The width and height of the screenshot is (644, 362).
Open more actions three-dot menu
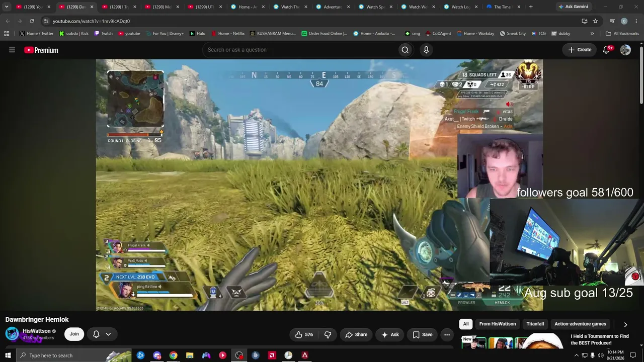(447, 334)
